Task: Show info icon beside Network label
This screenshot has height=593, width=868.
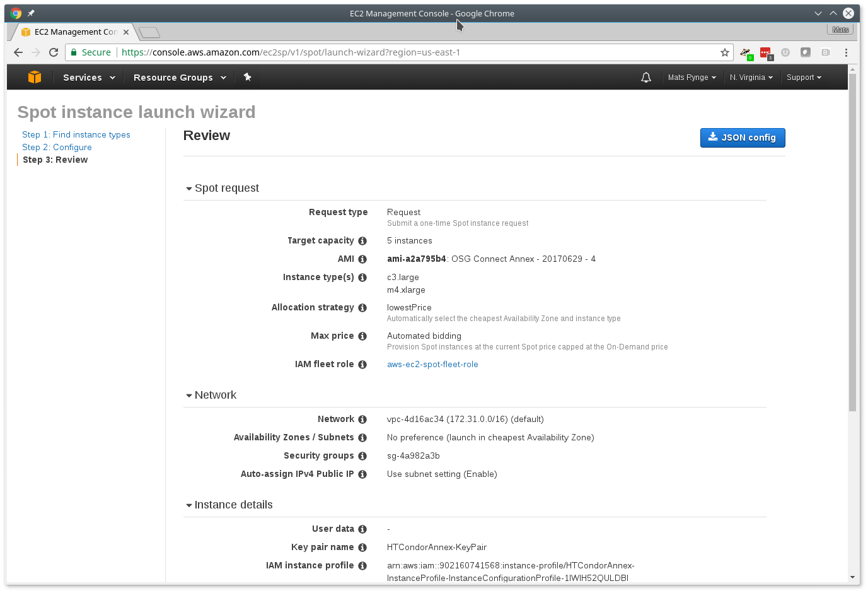Action: point(362,420)
